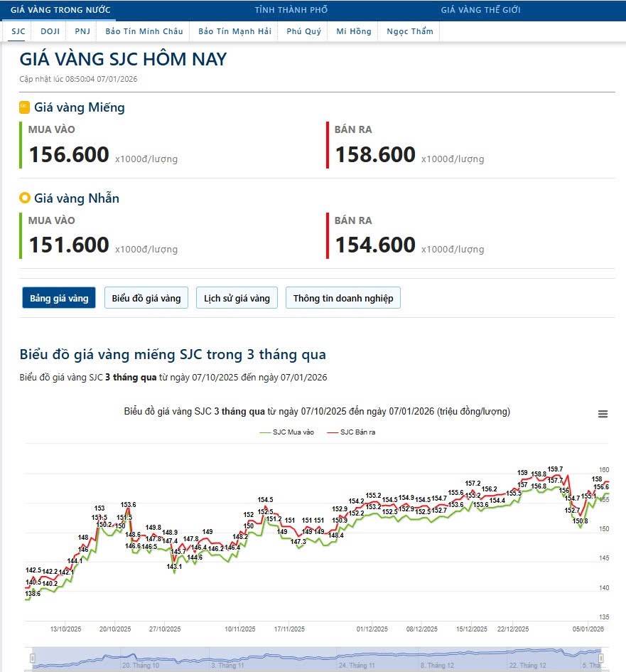Click the gold bar icon beside Giá vàng Miếng
This screenshot has height=672, width=626.
pyautogui.click(x=23, y=107)
